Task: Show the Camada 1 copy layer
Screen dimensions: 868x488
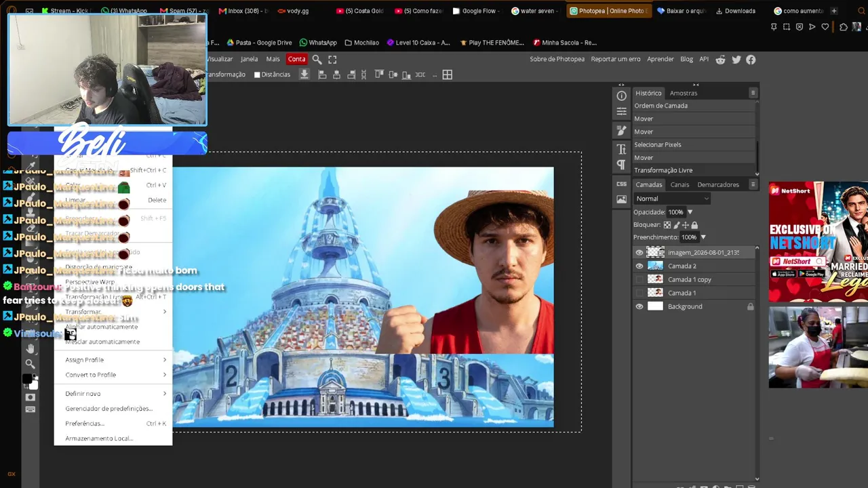Action: (639, 279)
